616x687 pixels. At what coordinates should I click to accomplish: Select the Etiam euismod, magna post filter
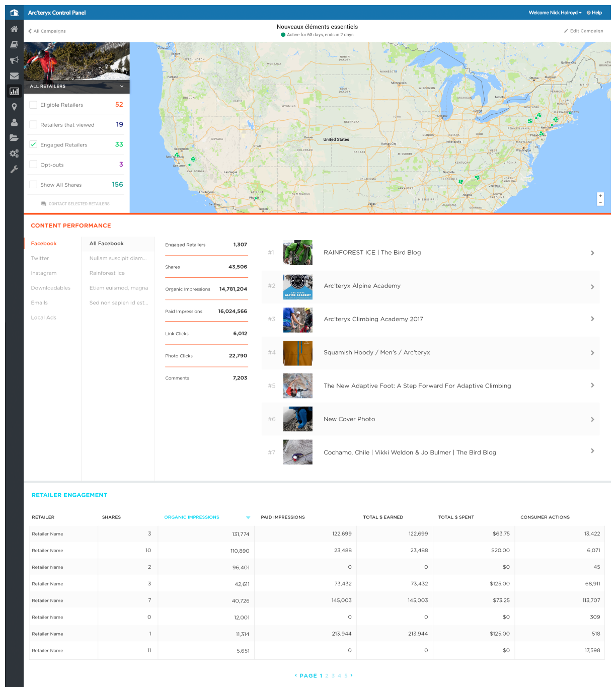click(x=119, y=288)
